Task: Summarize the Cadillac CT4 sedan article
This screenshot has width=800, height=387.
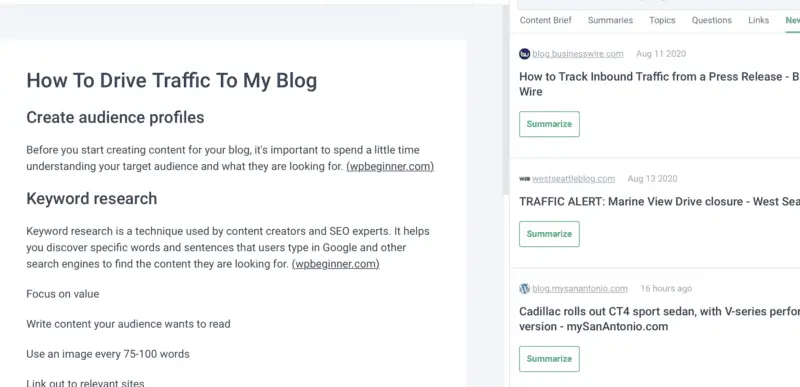Action: [x=549, y=359]
